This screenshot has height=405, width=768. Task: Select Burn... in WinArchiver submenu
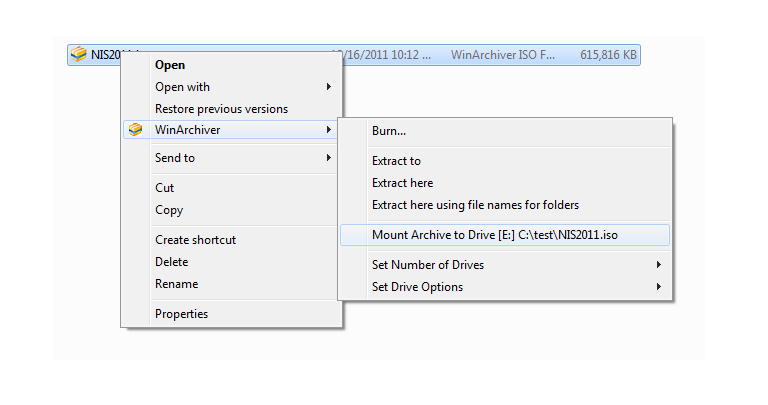(389, 131)
